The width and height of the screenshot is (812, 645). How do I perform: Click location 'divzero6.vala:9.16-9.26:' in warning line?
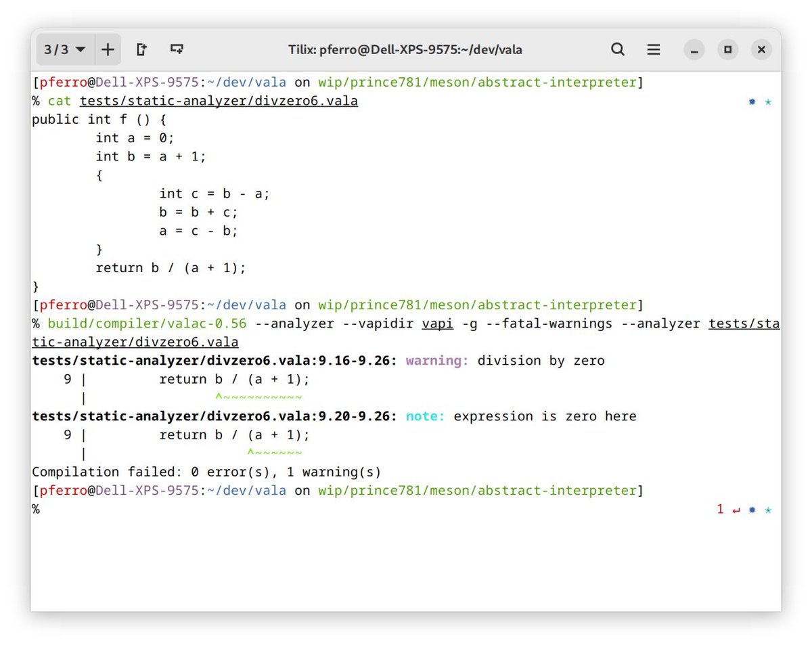click(302, 361)
